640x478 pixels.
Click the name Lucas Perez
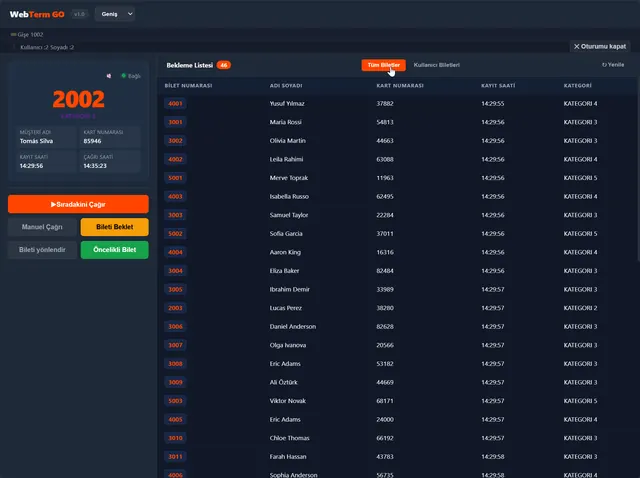point(285,308)
